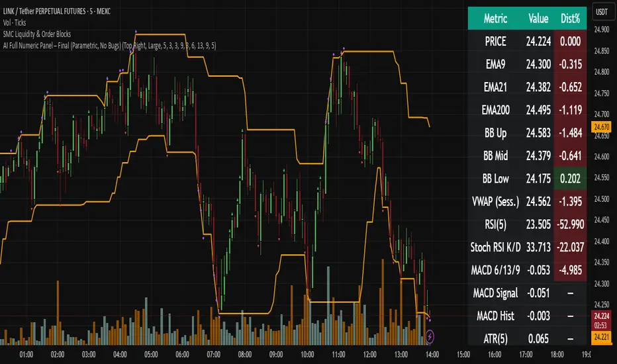Click the Metric column header in the panel
617x364 pixels.
(x=496, y=18)
